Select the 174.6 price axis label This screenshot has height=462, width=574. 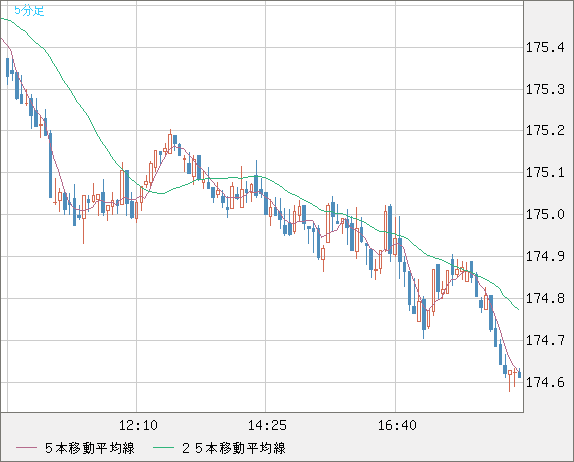tap(545, 383)
